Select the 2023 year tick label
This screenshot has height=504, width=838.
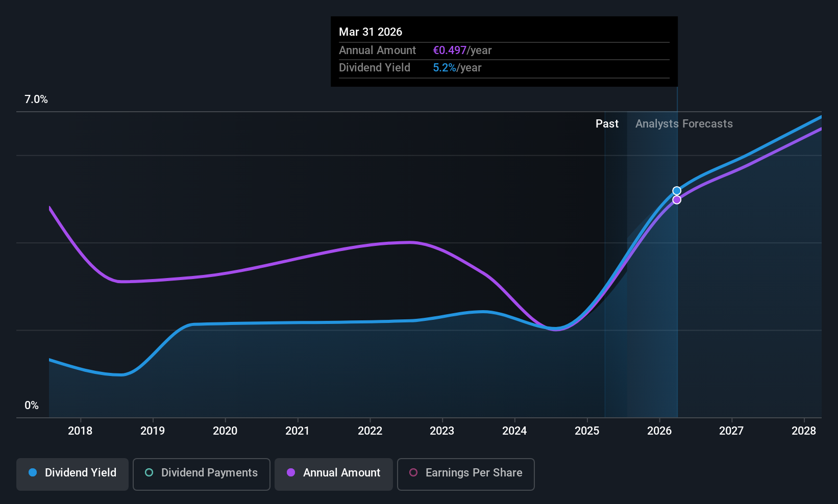442,431
